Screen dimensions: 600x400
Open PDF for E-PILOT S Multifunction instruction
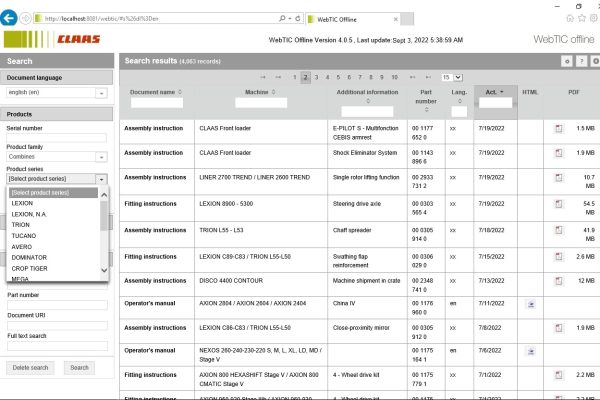559,129
